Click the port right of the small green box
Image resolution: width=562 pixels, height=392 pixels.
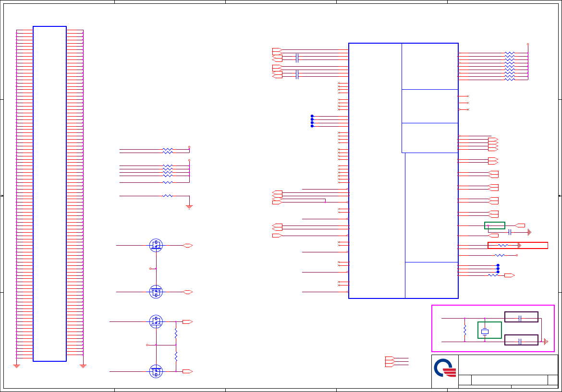click(520, 226)
